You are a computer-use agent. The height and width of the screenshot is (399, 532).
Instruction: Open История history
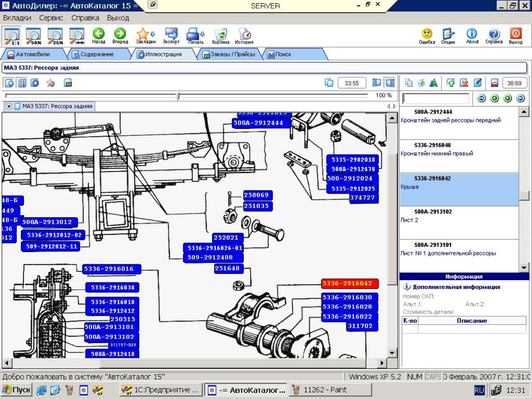click(x=244, y=36)
